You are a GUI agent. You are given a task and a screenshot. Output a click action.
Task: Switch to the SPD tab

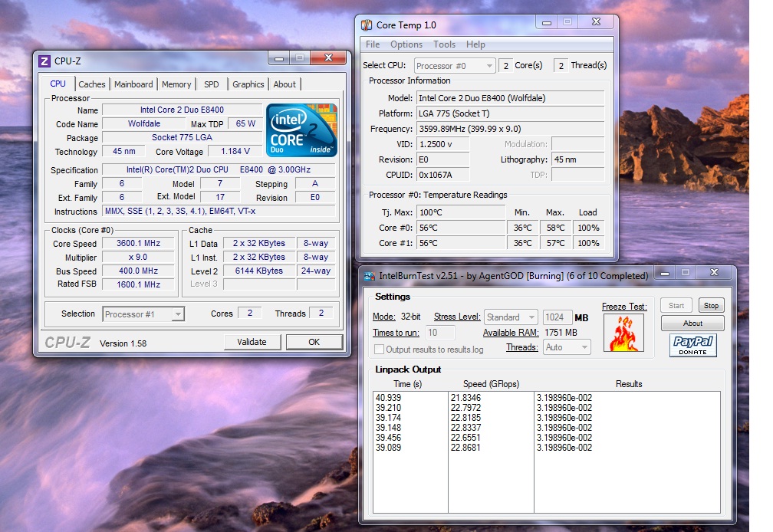pyautogui.click(x=212, y=84)
